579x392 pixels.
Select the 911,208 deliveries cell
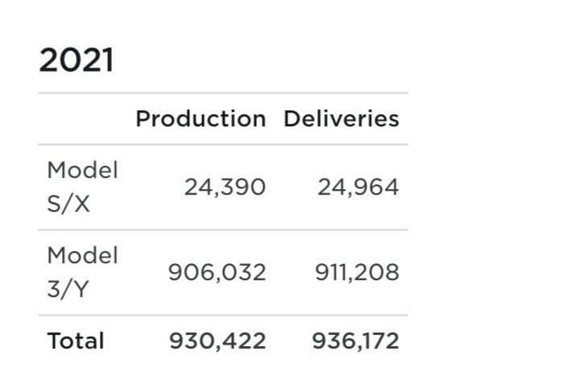pos(357,273)
